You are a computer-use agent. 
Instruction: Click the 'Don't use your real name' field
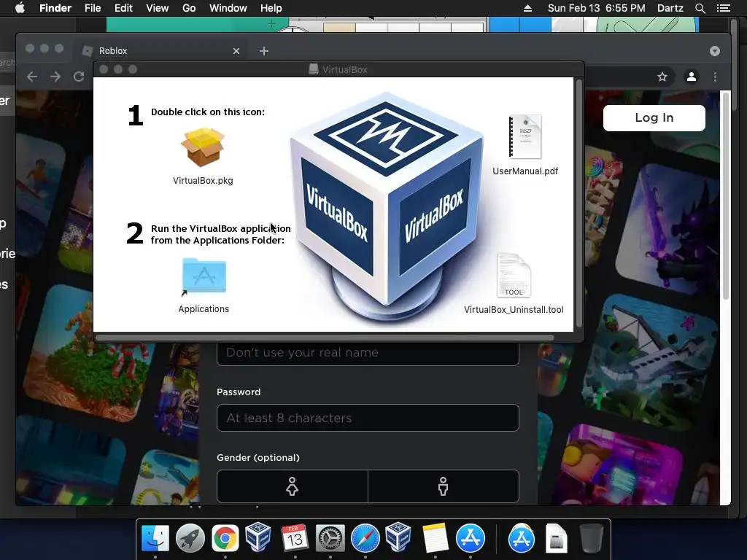[x=368, y=353]
